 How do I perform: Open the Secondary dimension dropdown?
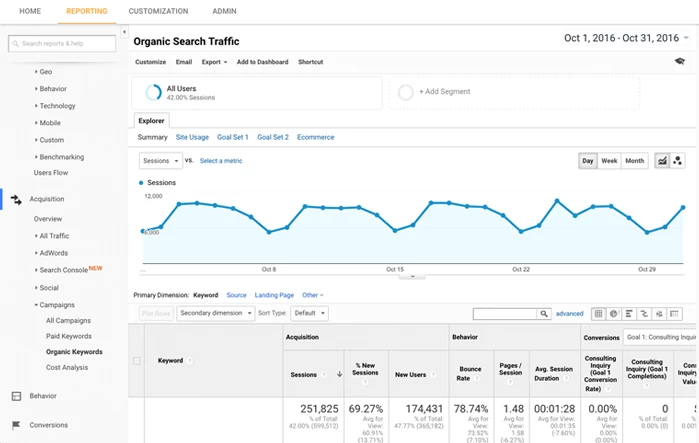pyautogui.click(x=215, y=313)
